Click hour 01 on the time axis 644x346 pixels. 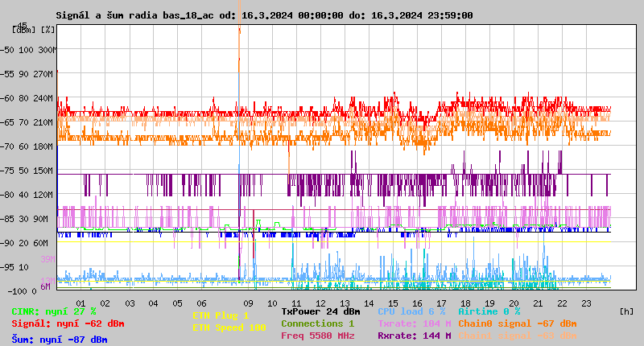coord(80,303)
